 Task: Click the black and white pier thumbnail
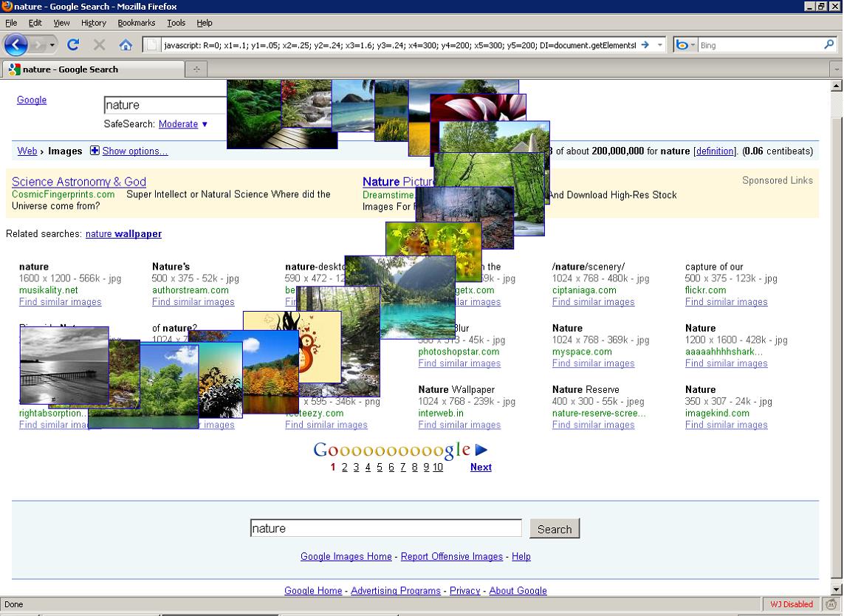[x=64, y=365]
